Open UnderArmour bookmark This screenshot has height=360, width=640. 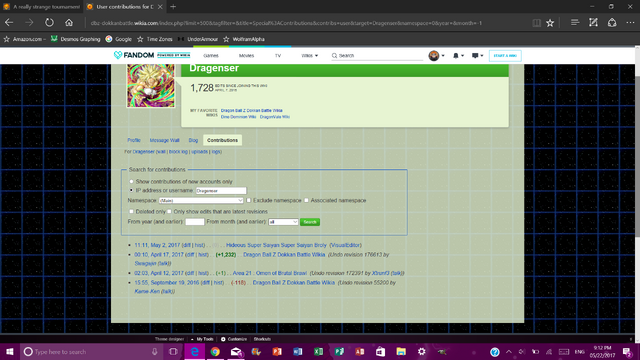(198, 39)
